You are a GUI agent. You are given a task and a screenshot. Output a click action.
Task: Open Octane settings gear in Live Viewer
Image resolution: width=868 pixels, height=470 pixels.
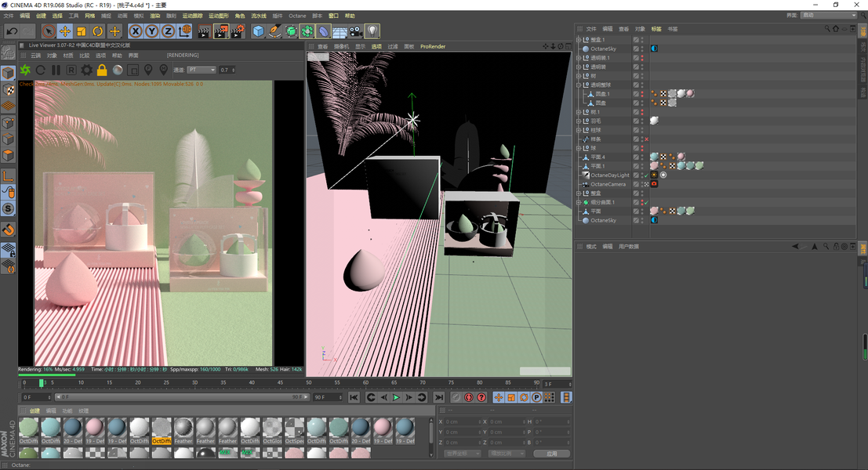pyautogui.click(x=87, y=70)
